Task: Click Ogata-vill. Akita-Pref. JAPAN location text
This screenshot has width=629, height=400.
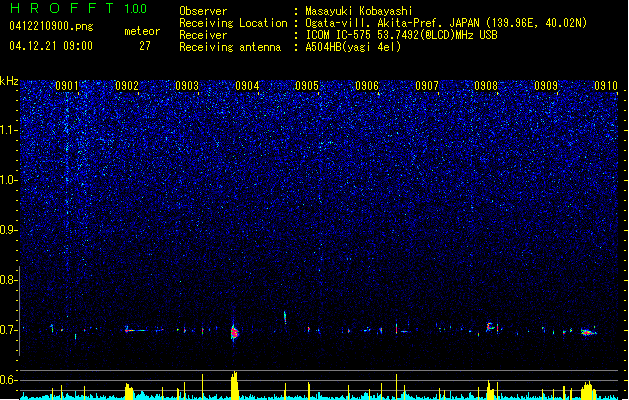Action: click(446, 23)
